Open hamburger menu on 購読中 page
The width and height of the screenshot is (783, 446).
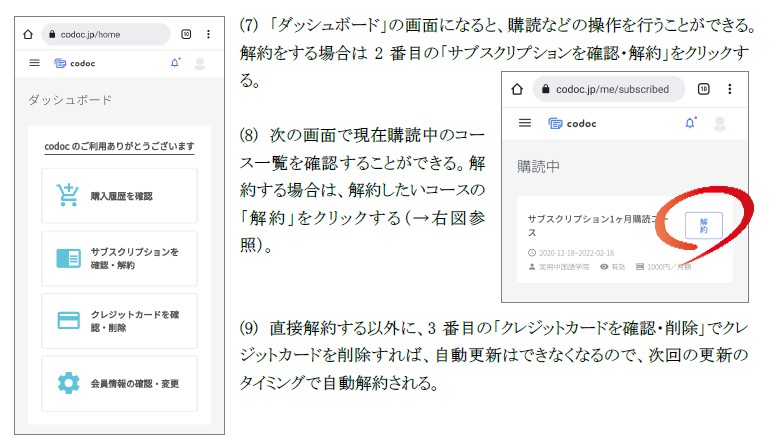(525, 123)
